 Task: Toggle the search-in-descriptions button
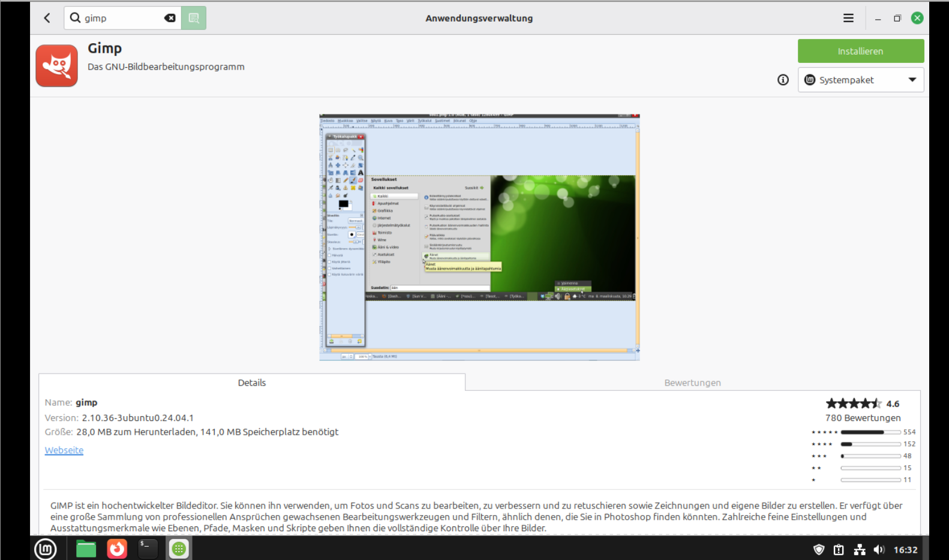pyautogui.click(x=194, y=18)
